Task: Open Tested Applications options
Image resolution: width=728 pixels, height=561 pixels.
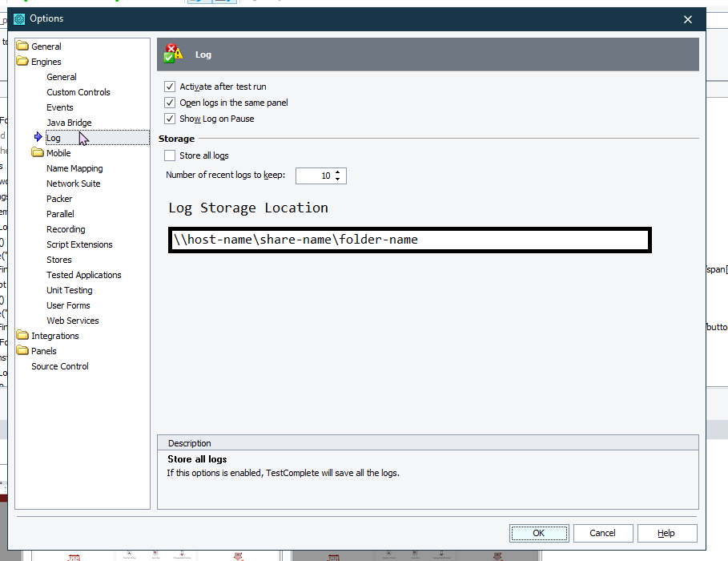Action: [83, 275]
